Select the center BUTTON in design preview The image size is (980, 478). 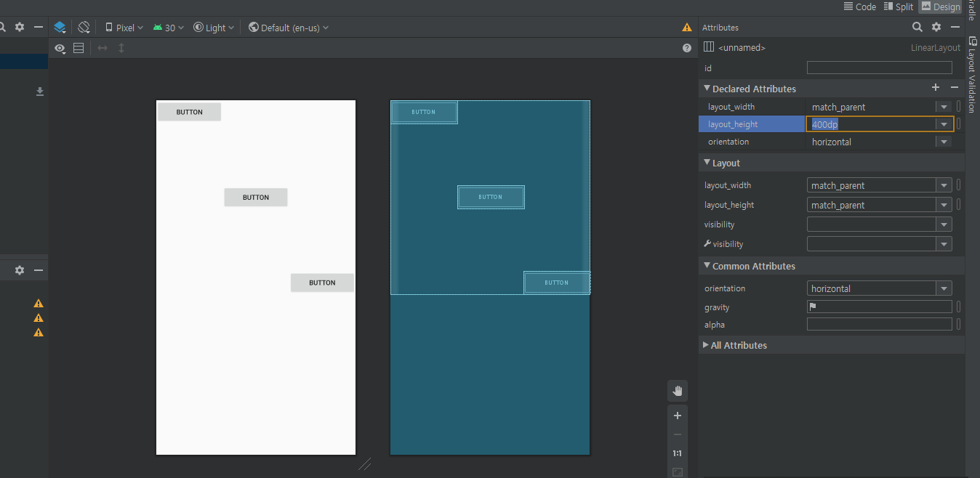tap(256, 197)
